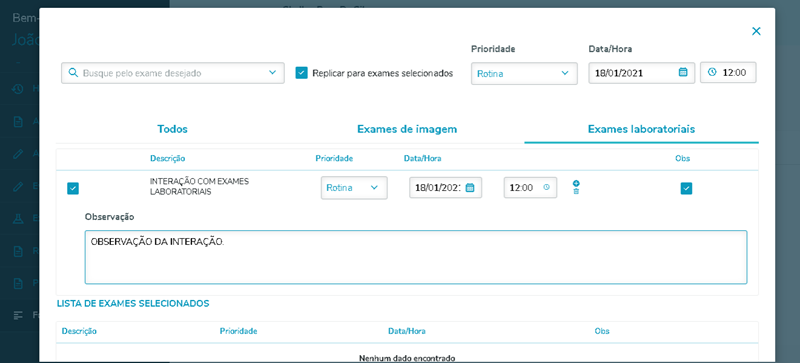Click the Obs column header in the exams table
This screenshot has height=363, width=800.
[682, 158]
